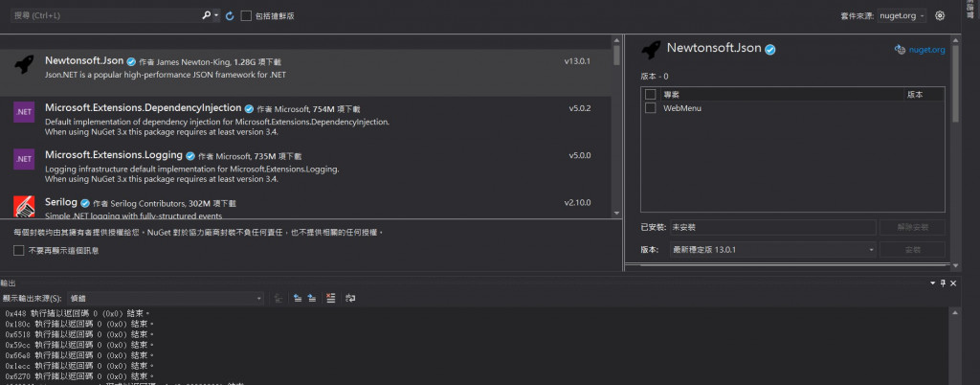
Task: Click verified badge beside Microsoft.Extensions.Logging
Action: [190, 156]
